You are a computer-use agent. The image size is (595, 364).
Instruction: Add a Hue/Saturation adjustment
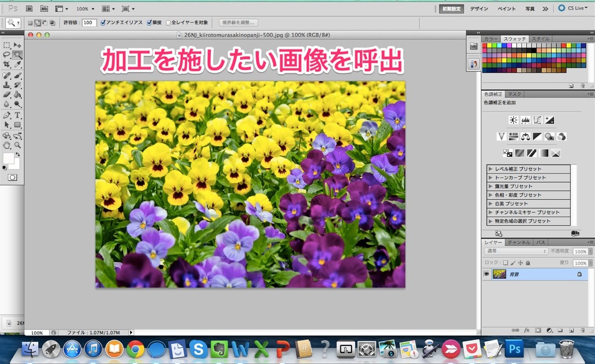pos(513,136)
